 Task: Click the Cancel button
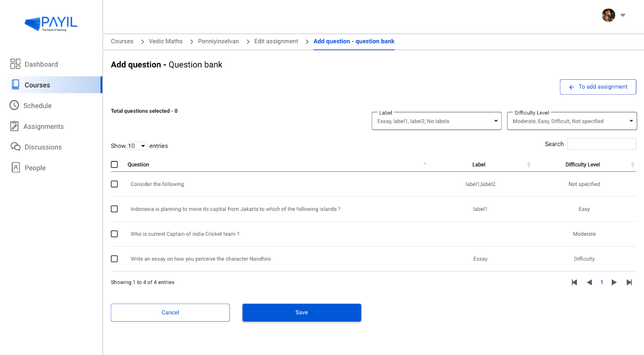coord(170,312)
